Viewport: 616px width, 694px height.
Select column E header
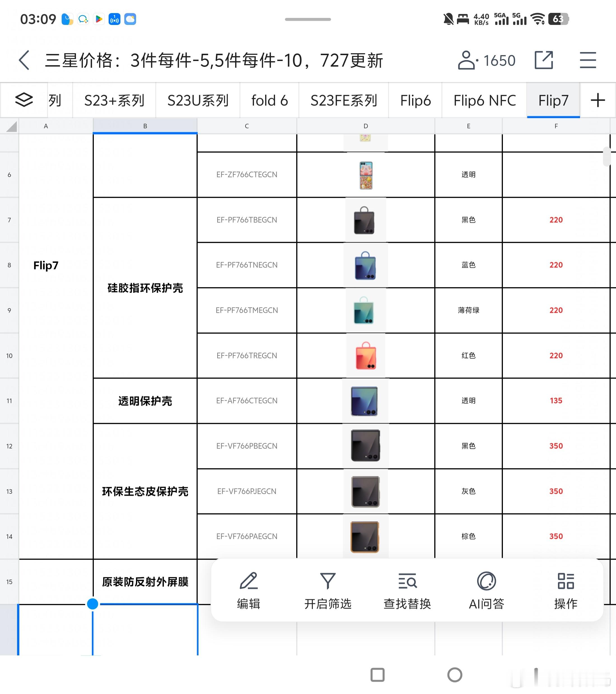click(x=468, y=126)
